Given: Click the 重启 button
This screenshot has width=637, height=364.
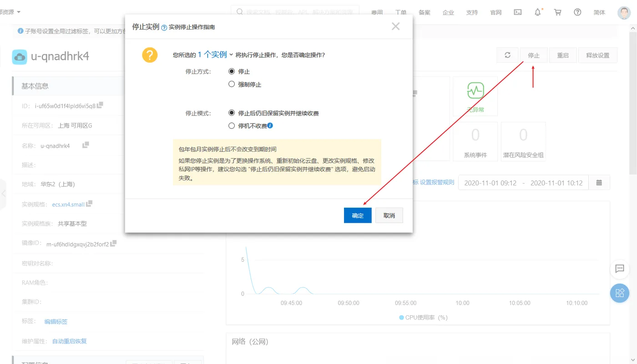Looking at the screenshot, I should (563, 55).
